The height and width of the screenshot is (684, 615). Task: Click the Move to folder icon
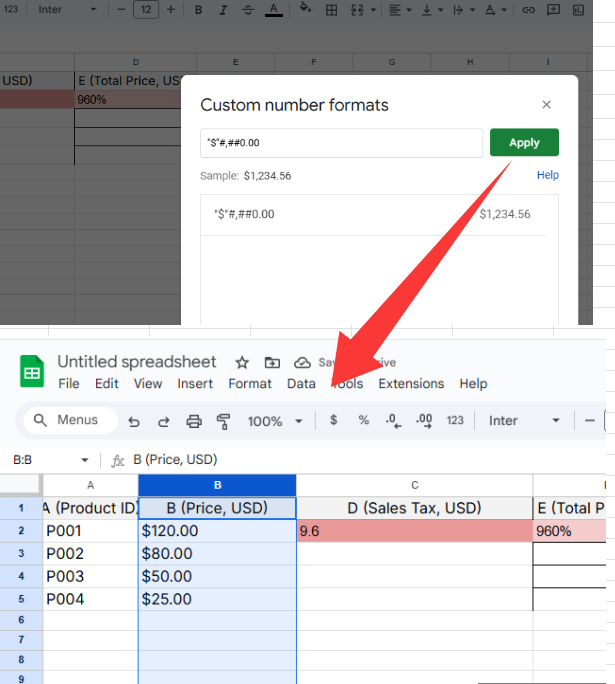(x=272, y=362)
